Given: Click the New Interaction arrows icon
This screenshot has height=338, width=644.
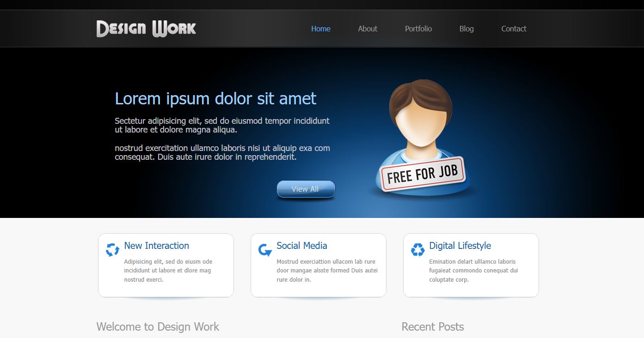Looking at the screenshot, I should [113, 250].
